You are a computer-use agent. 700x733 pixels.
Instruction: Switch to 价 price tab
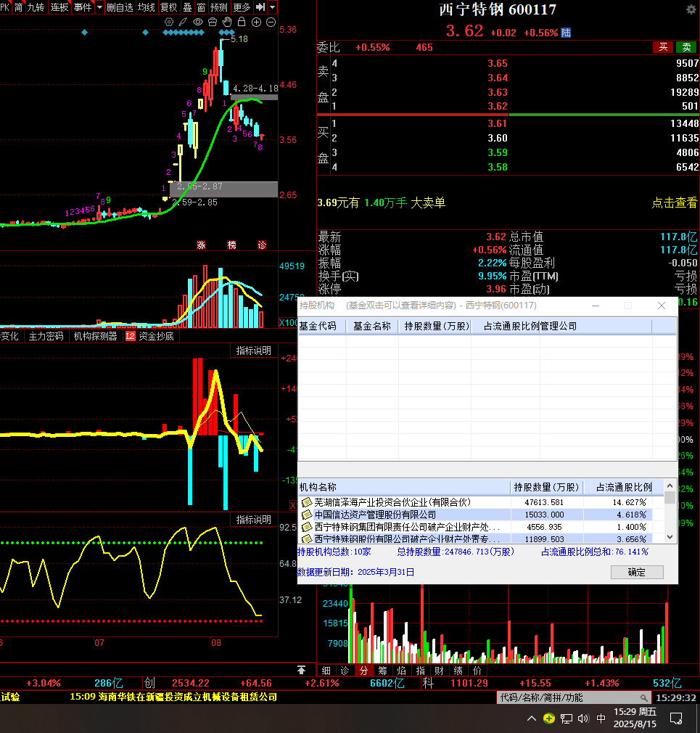(477, 671)
